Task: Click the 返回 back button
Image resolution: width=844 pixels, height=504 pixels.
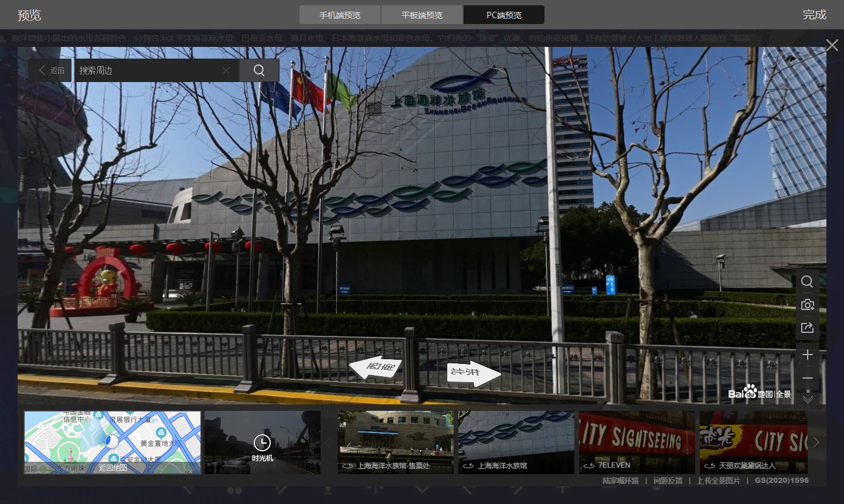Action: 50,70
